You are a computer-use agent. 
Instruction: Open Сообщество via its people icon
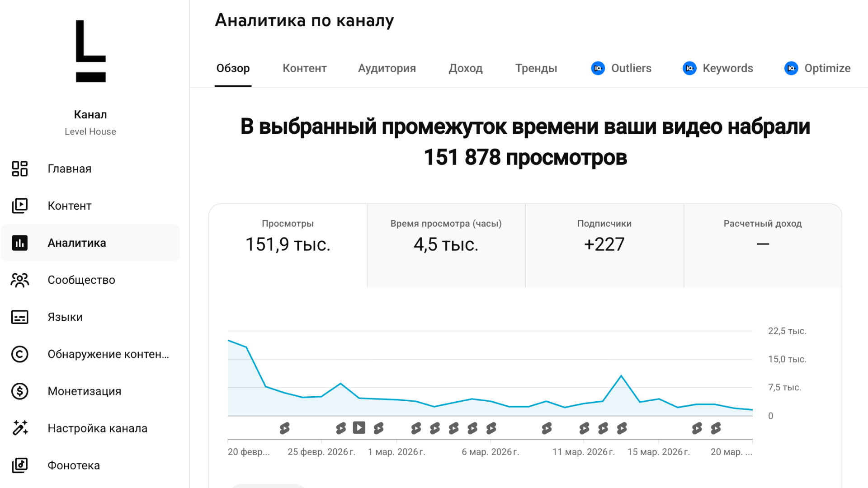19,280
